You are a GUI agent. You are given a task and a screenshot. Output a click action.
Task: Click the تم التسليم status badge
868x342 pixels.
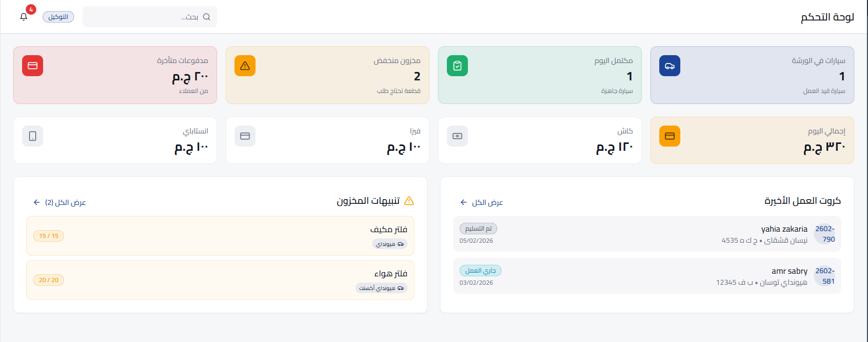coord(478,229)
